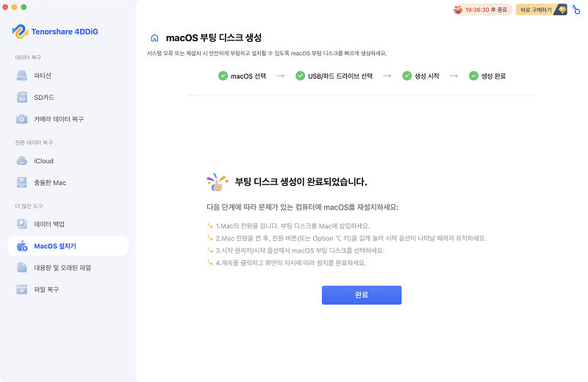Click the 부팅 디스크 생성이 완료되었습니다 message
588x382 pixels.
pos(301,181)
